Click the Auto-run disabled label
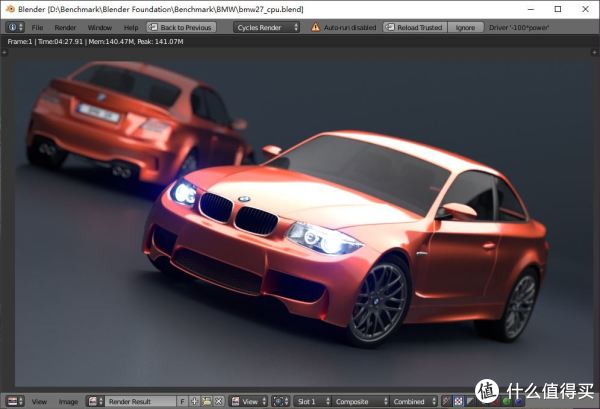600x409 pixels. click(x=350, y=28)
